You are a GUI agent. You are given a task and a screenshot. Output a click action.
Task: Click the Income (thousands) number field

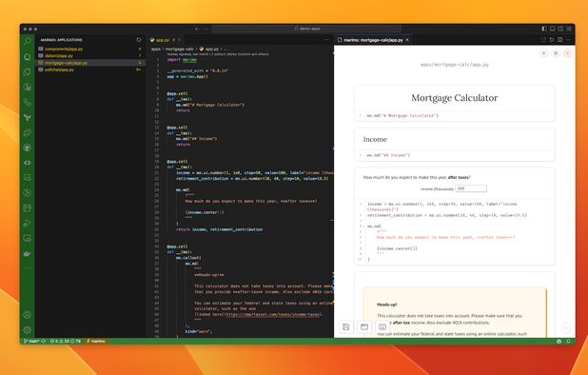point(471,188)
